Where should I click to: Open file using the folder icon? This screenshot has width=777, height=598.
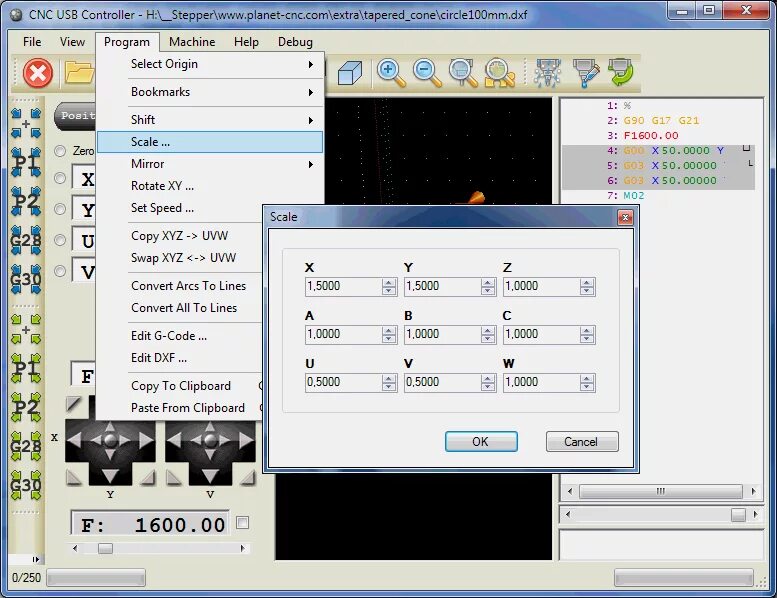pos(79,73)
